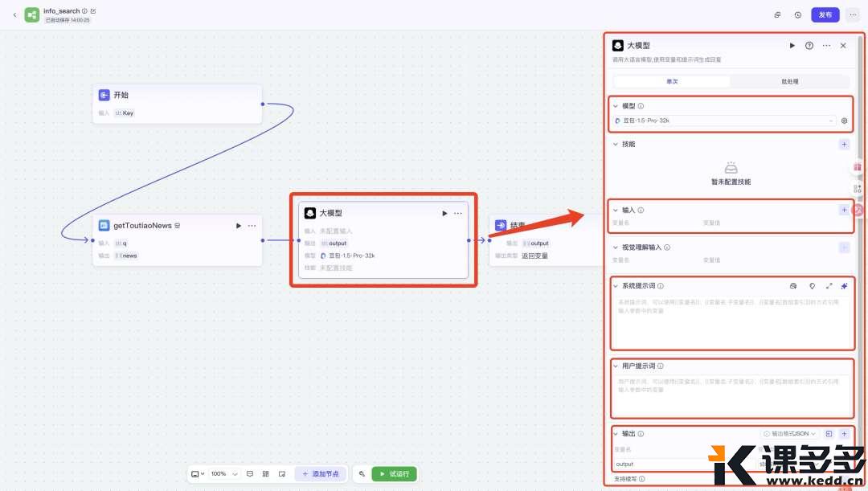Click the green 试运行 test run button
Viewport: 868px width, 491px height.
coord(394,474)
